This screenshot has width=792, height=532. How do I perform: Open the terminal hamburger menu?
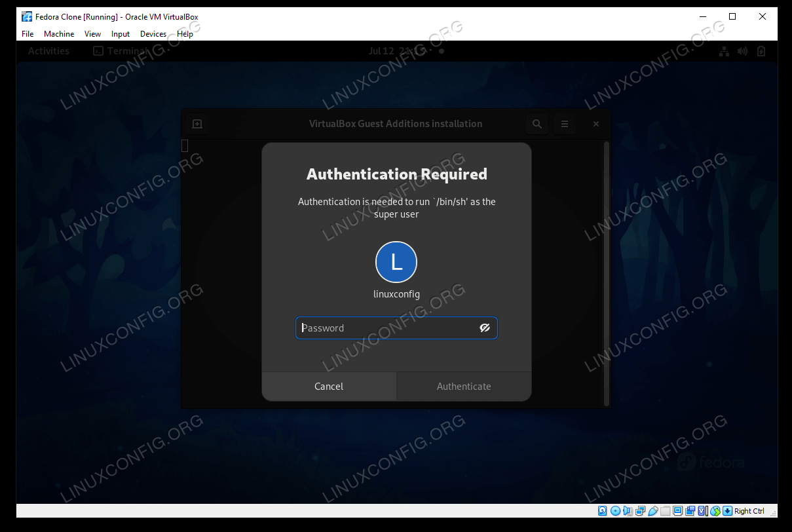pyautogui.click(x=564, y=124)
